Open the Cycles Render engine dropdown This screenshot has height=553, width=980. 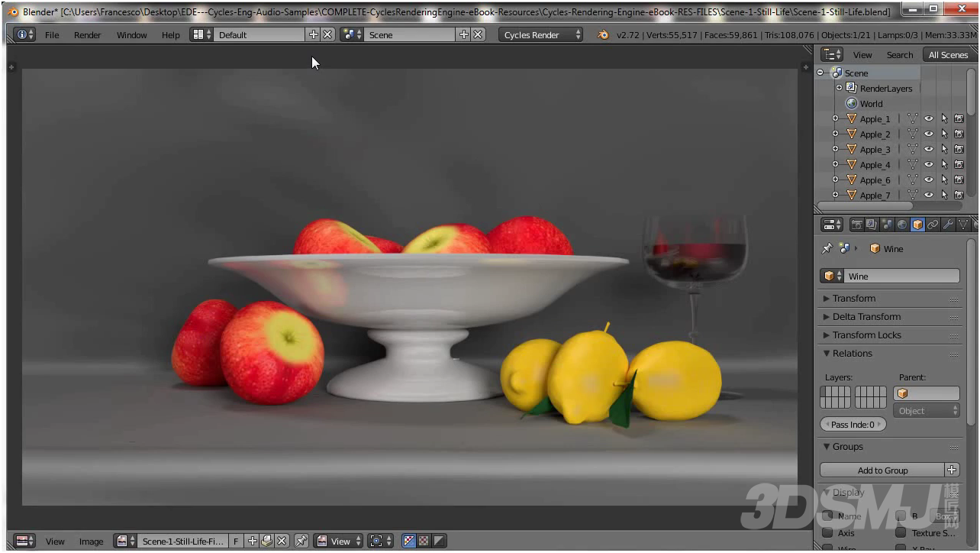[541, 34]
